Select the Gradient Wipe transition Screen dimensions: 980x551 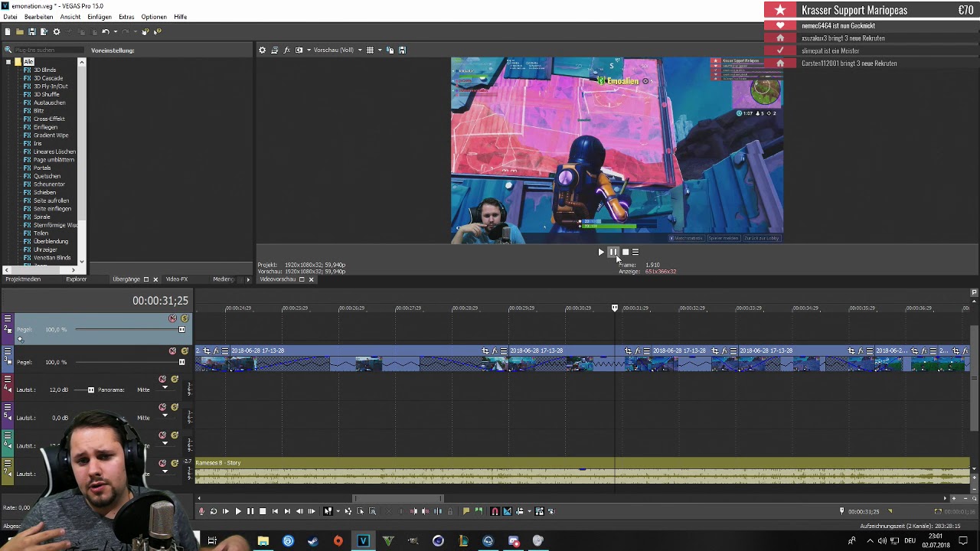pyautogui.click(x=51, y=135)
